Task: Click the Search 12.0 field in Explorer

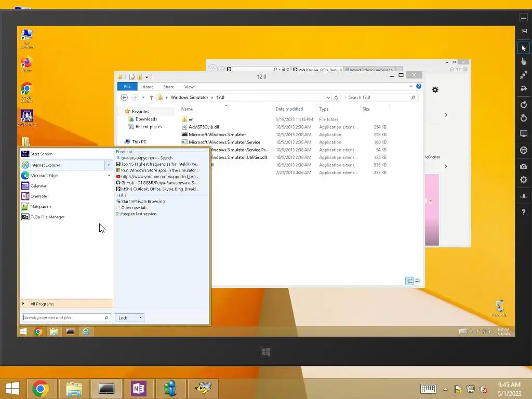Action: pyautogui.click(x=382, y=97)
